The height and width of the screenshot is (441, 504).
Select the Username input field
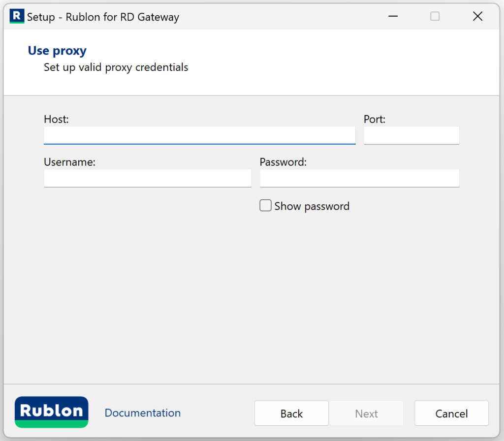(147, 178)
